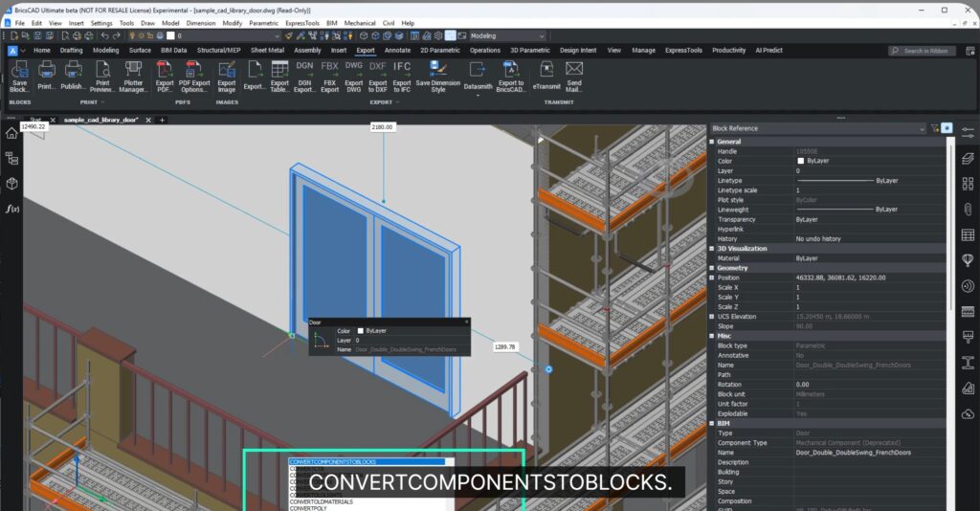Click the 2180.00 dimension input field
980x511 pixels.
click(x=382, y=127)
